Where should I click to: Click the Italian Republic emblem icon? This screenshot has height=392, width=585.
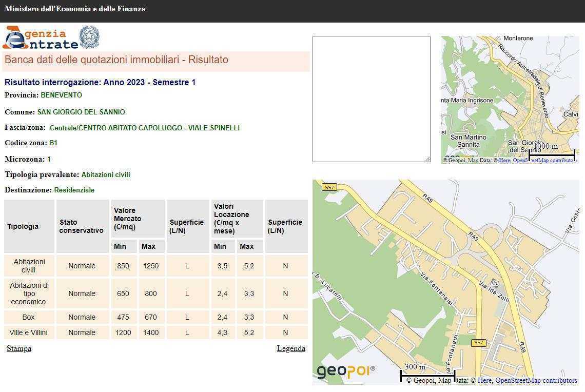coord(89,37)
